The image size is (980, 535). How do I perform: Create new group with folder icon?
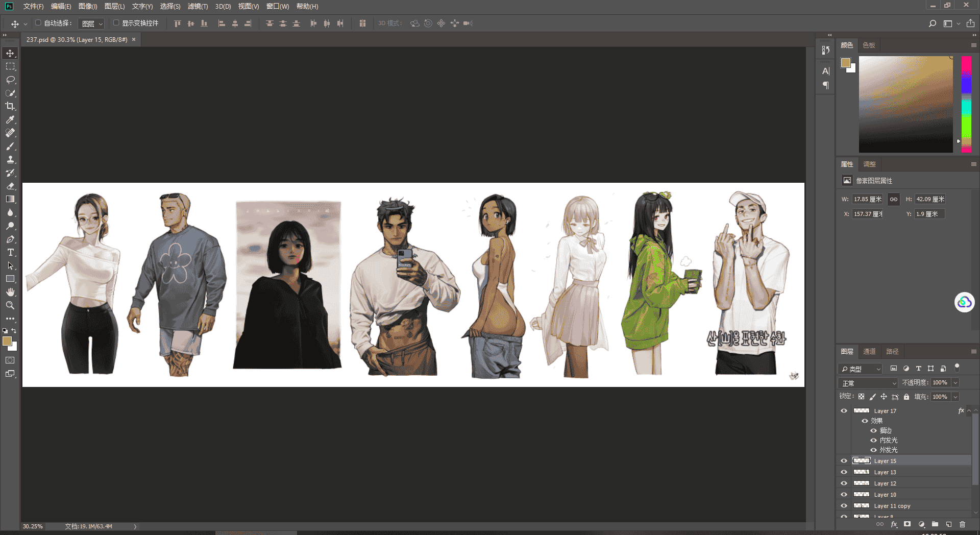click(x=935, y=524)
